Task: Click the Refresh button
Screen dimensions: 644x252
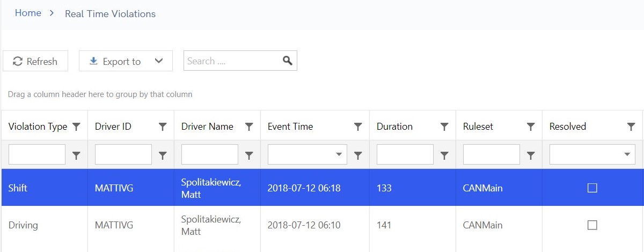Action: tap(35, 61)
